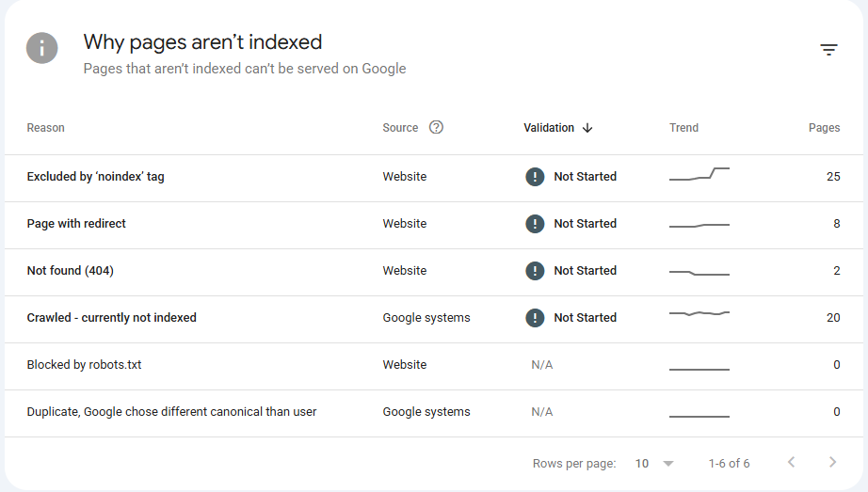Open the Blocked by robots.txt row

tap(433, 366)
